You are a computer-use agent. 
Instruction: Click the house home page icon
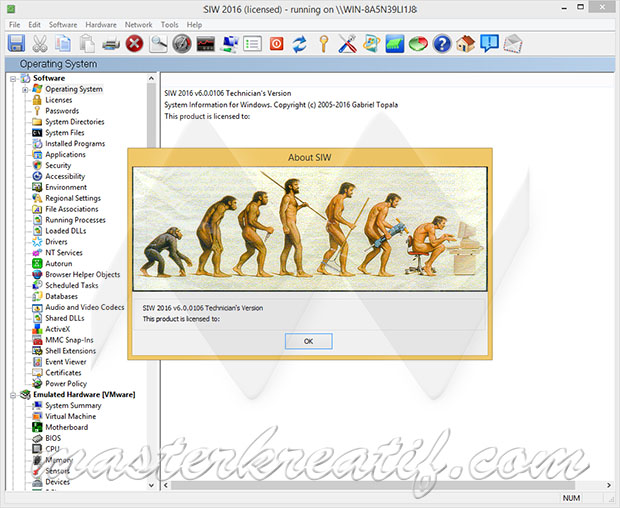(465, 43)
